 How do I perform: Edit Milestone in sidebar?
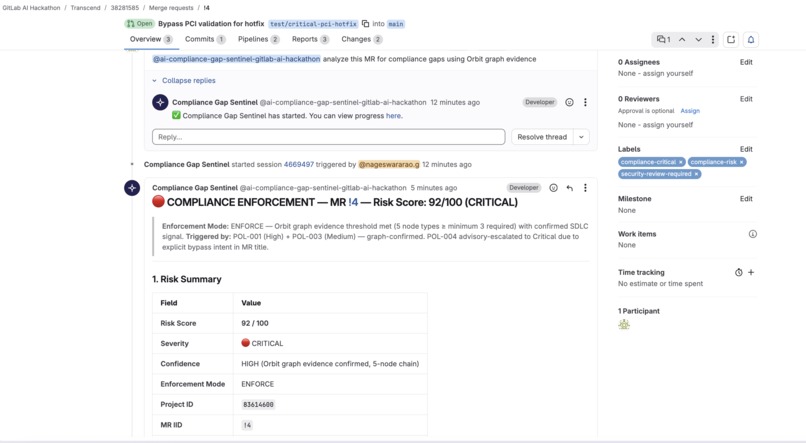click(x=746, y=199)
